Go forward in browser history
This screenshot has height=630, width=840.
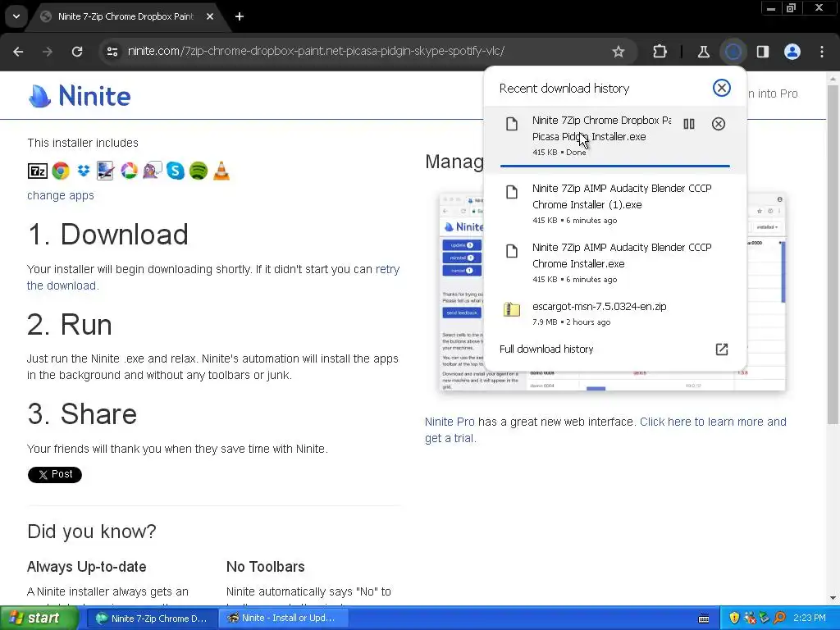48,52
